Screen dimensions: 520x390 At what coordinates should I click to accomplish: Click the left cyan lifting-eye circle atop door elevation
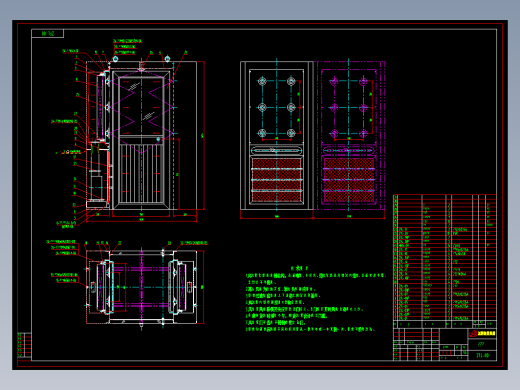tap(115, 59)
